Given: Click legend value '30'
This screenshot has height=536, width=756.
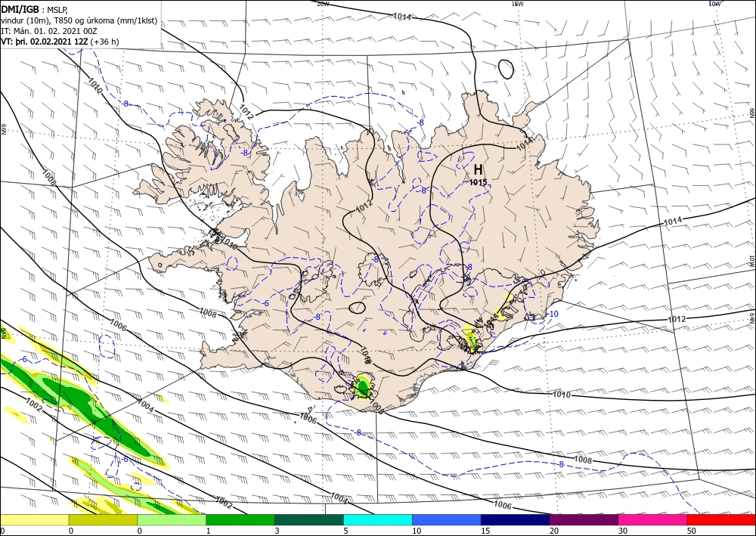Looking at the screenshot, I should [623, 531].
